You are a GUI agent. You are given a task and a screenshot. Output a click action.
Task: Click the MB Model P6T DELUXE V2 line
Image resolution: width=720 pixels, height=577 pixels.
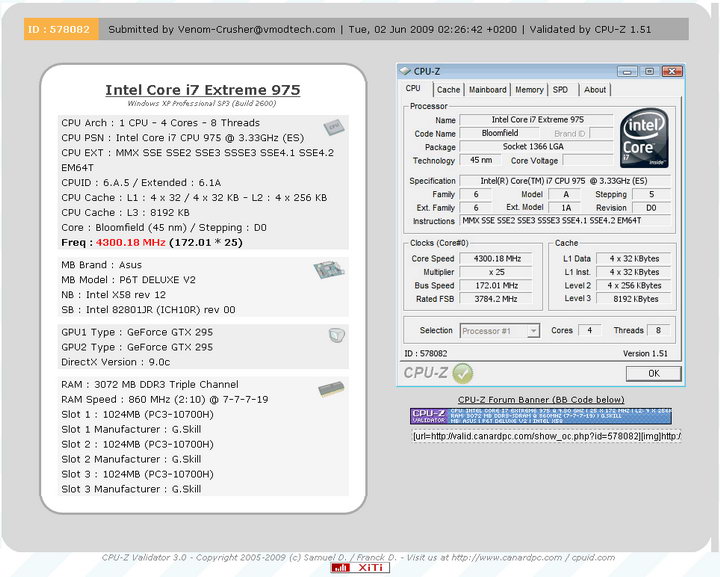tap(129, 280)
